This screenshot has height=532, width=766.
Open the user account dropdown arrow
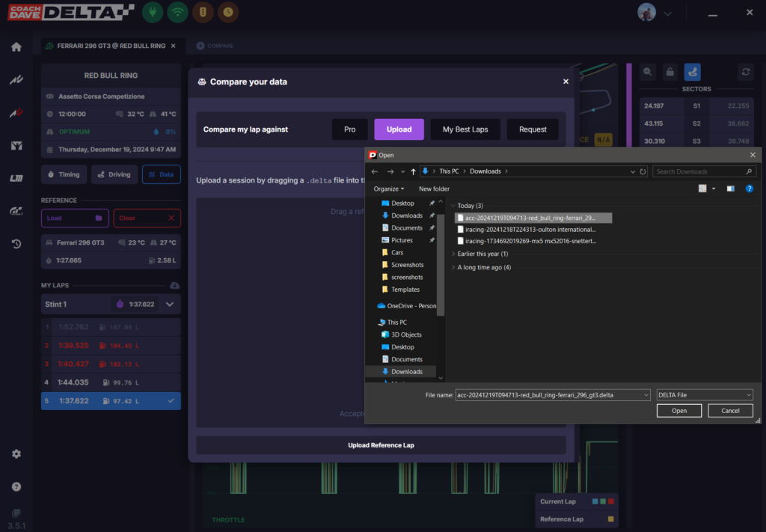(x=667, y=13)
